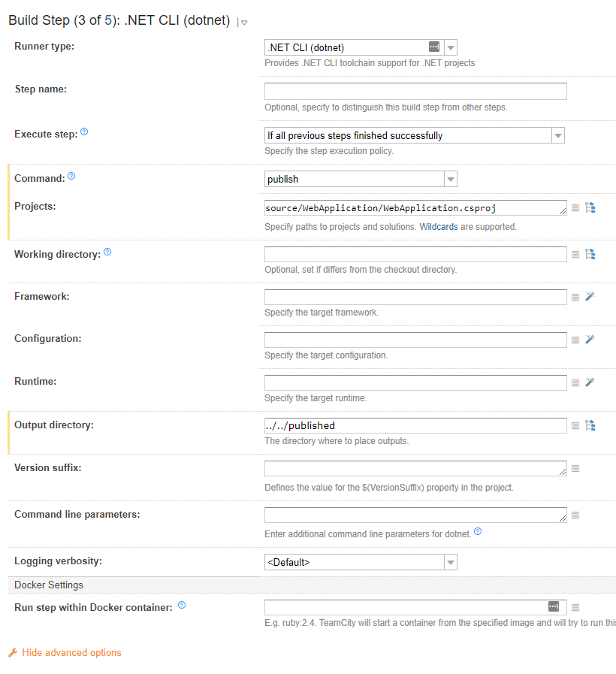Open directory tree for Output directory
The image size is (616, 674).
point(590,425)
